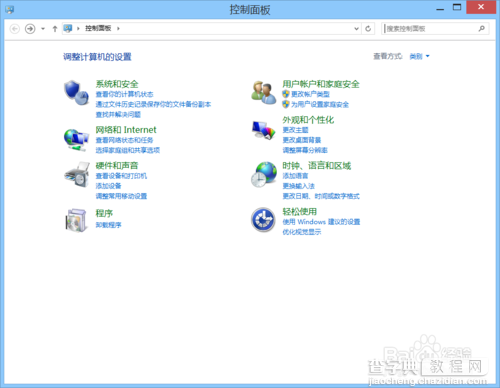Click the search magnifier icon

482,29
